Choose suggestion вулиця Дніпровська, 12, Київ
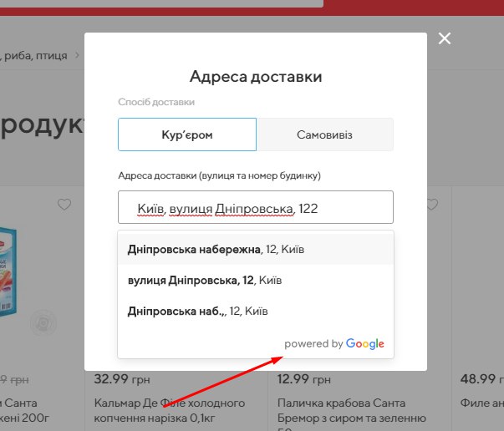Viewport: 504px width, 431px height. click(256, 280)
